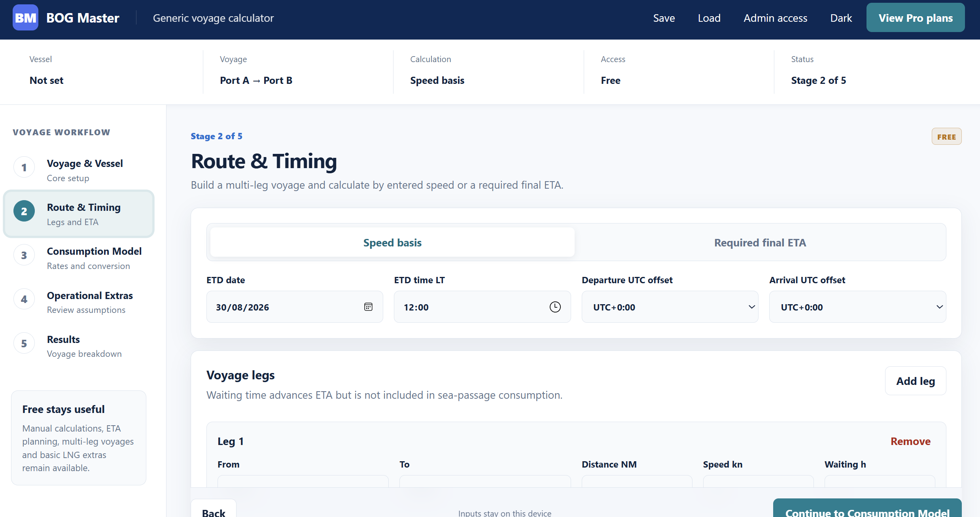
Task: Click the 'Voyage legs' heading
Action: point(240,375)
